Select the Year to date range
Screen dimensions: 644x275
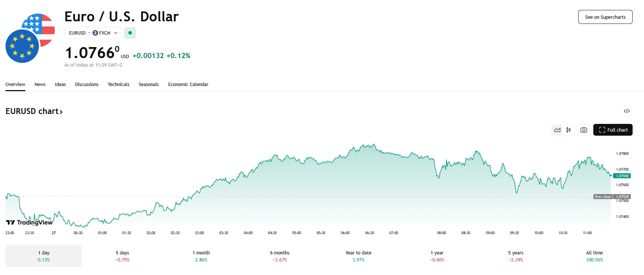click(358, 256)
